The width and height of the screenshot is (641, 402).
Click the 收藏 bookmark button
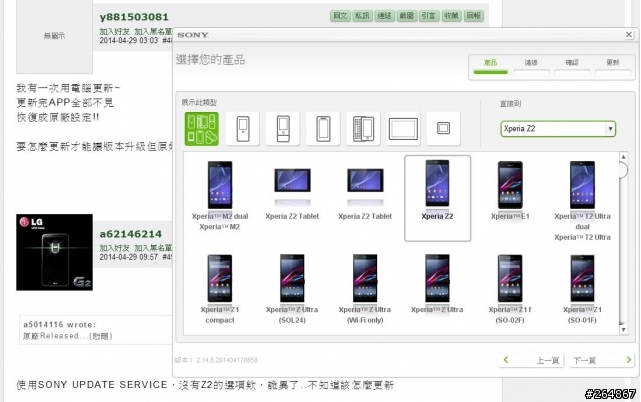(451, 16)
